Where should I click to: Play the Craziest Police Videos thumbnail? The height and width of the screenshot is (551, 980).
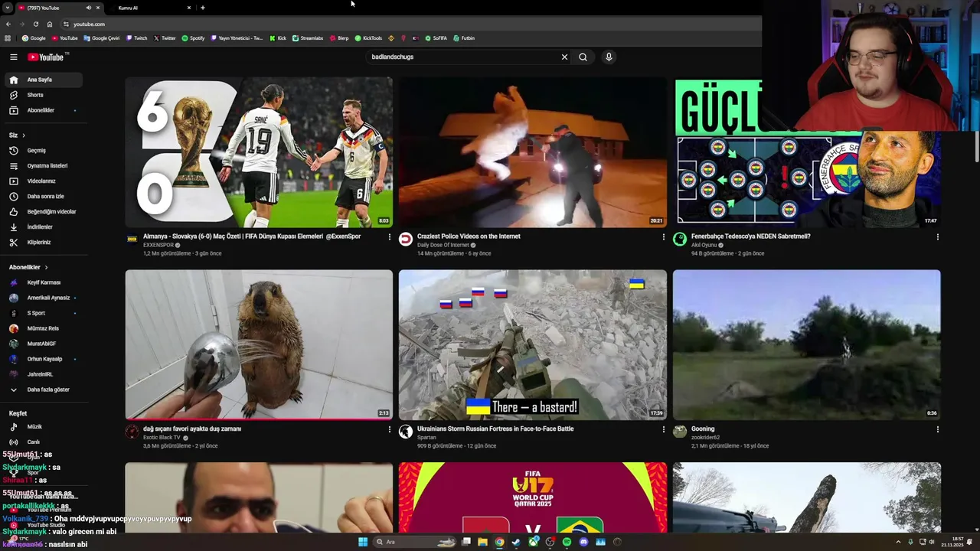coord(532,152)
